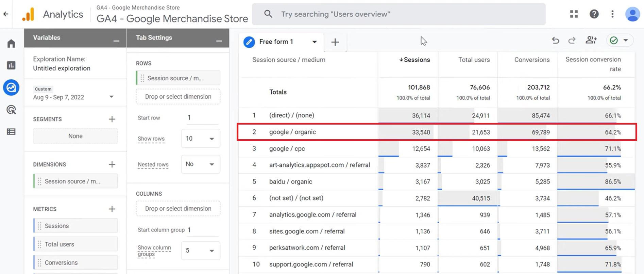Open the Advertising icon in sidebar
Screen dimensions: 644x274
[11, 110]
